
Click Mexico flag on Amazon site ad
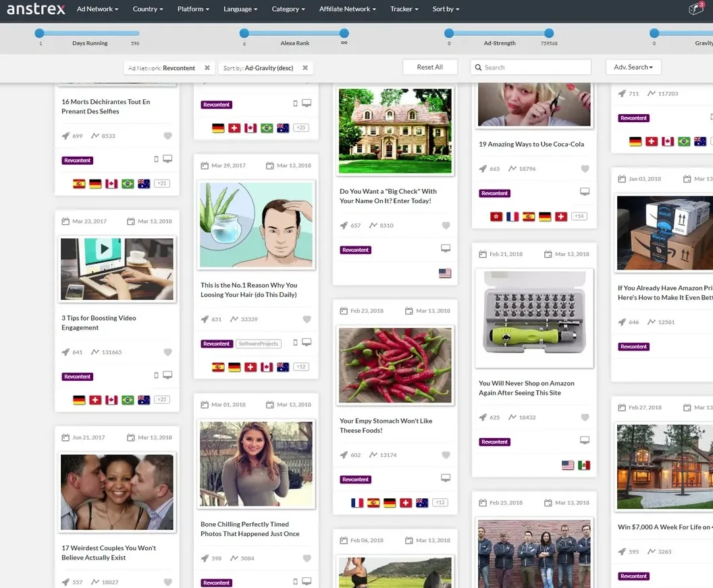(x=584, y=465)
